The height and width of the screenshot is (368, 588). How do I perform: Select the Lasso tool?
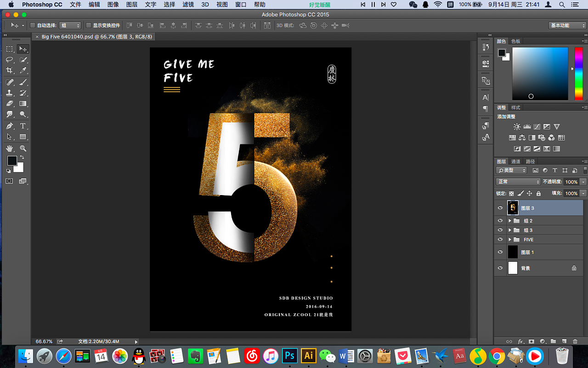click(9, 60)
